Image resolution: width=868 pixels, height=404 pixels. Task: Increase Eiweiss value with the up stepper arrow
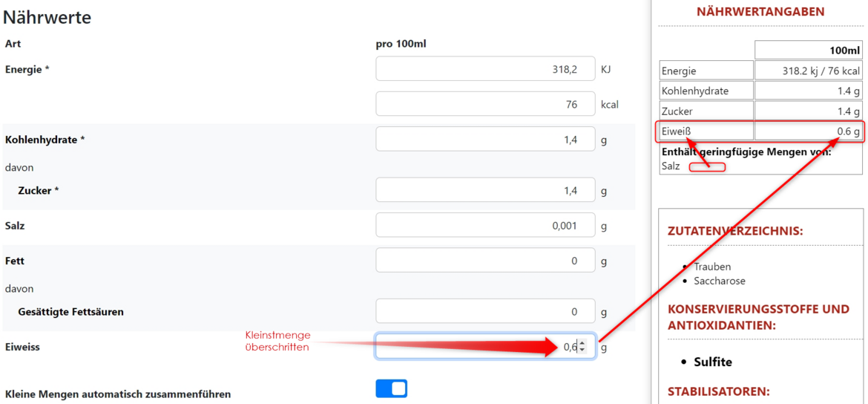582,344
